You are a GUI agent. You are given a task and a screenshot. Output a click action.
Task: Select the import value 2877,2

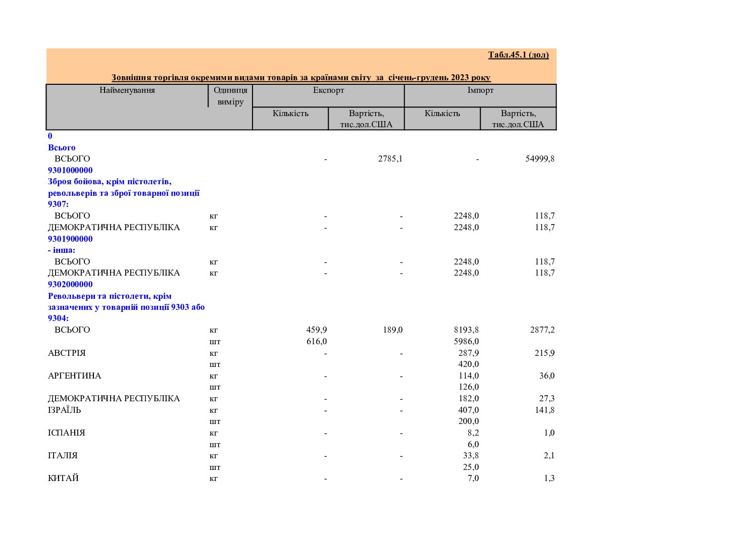click(542, 330)
